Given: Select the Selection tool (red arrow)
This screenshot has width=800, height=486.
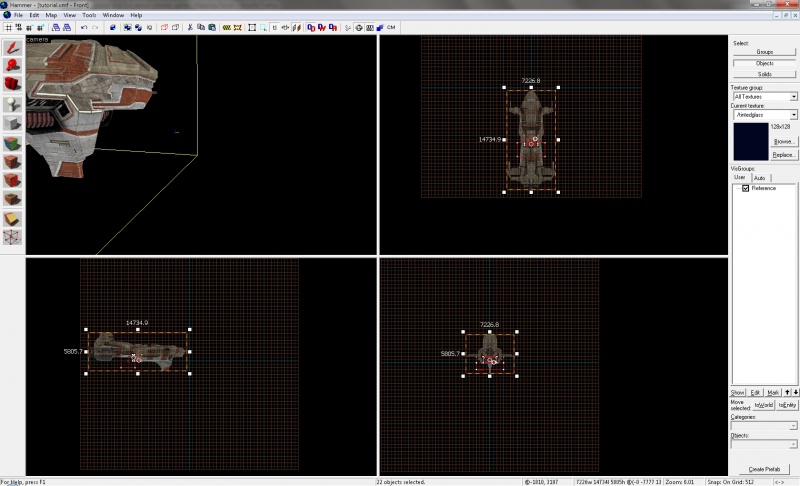Looking at the screenshot, I should [12, 47].
